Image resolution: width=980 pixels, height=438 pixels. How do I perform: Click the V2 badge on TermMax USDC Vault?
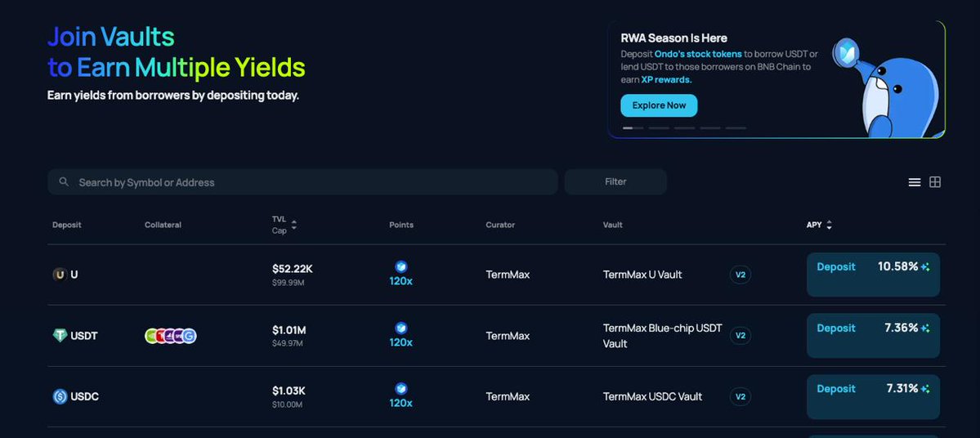pos(741,396)
